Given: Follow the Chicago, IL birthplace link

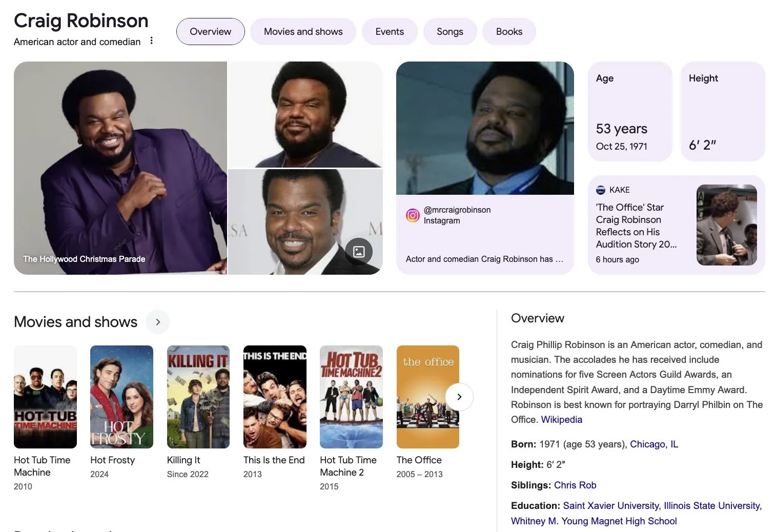Looking at the screenshot, I should pyautogui.click(x=654, y=444).
